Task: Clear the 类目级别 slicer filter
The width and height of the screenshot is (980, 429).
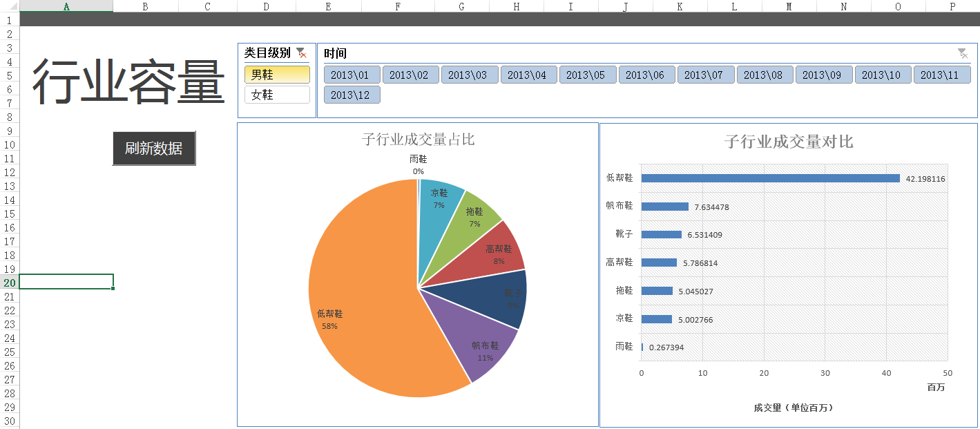Action: (x=301, y=53)
